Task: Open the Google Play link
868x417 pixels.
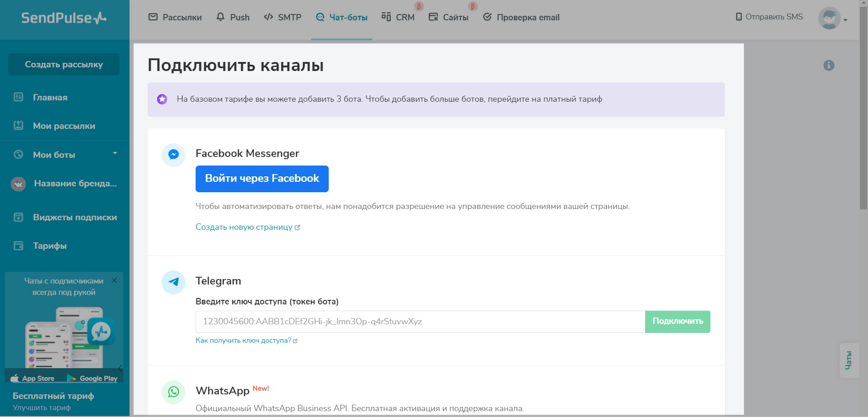Action: pos(92,378)
